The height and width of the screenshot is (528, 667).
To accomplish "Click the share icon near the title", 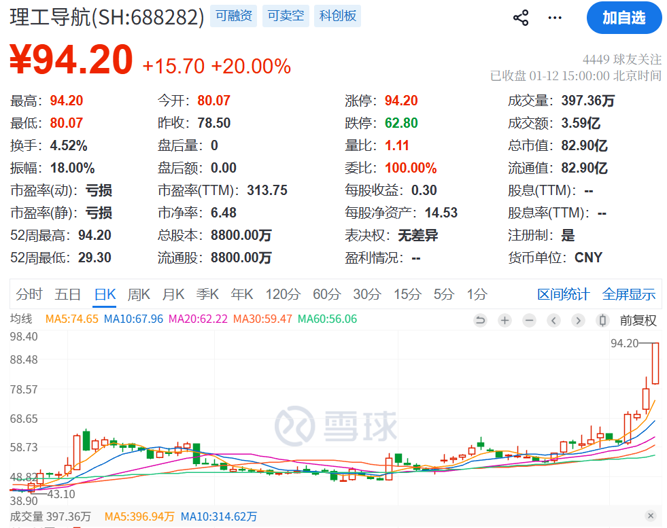I will coord(521,18).
